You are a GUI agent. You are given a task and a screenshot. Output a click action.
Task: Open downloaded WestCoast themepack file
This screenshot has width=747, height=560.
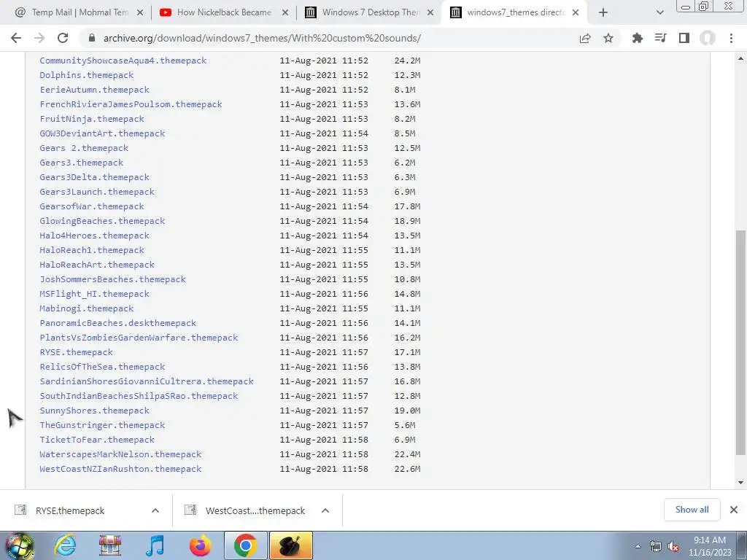click(x=255, y=510)
